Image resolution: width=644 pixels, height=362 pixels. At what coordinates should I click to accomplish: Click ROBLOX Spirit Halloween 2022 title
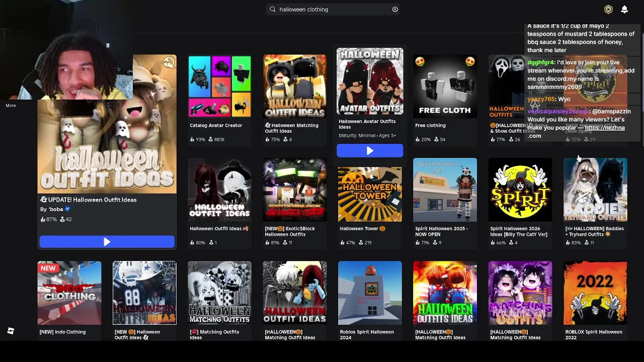point(594,335)
